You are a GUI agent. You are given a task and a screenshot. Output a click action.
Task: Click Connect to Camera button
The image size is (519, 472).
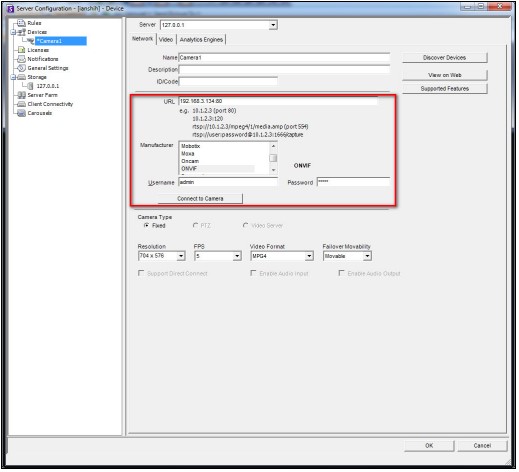[200, 199]
